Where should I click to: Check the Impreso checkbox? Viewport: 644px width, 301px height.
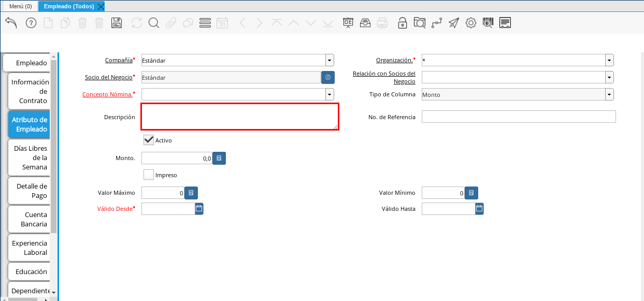(149, 175)
